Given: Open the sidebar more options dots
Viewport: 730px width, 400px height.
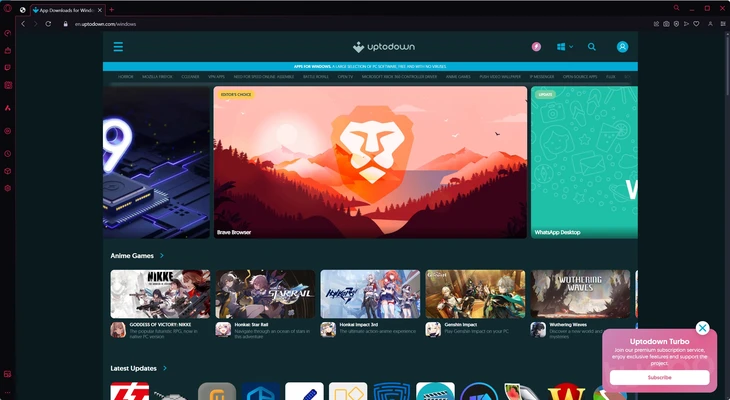Looking at the screenshot, I should [x=7, y=392].
